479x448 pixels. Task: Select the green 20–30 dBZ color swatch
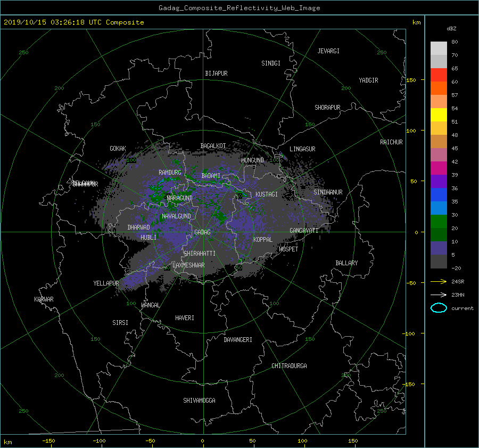click(439, 222)
